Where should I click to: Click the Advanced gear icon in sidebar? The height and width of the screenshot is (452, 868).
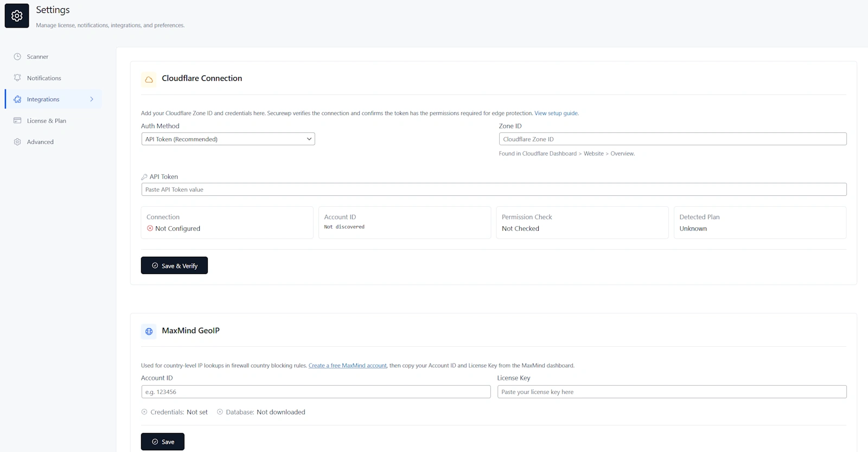[17, 142]
